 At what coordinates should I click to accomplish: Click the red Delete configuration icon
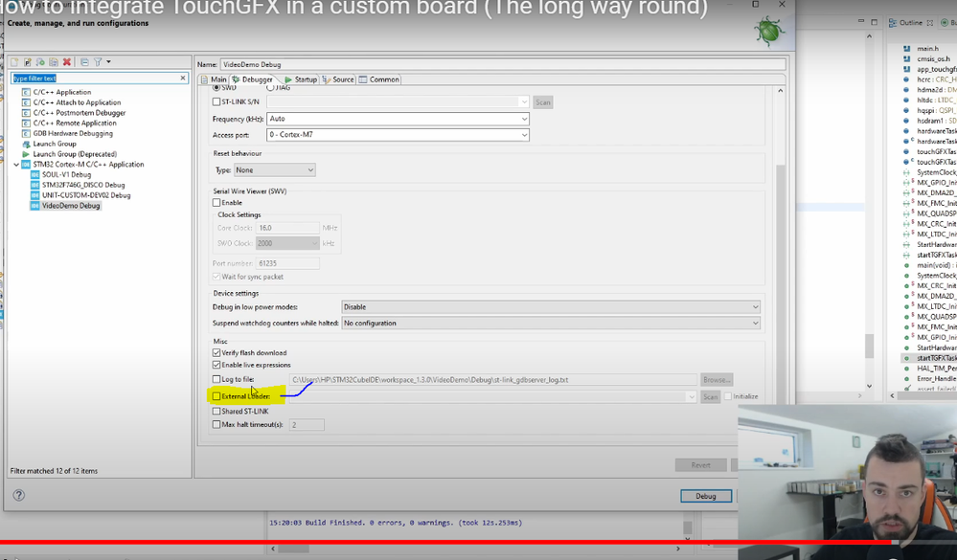(x=67, y=62)
